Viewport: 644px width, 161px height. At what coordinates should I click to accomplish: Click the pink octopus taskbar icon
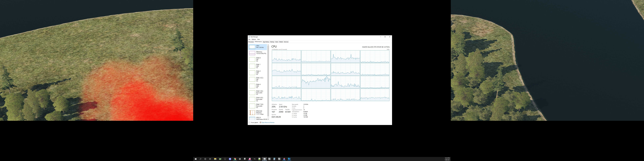250,159
